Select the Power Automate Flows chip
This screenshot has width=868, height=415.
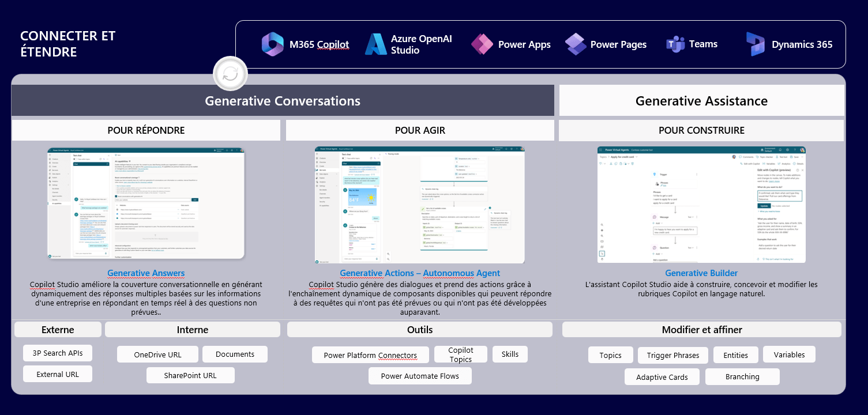420,376
